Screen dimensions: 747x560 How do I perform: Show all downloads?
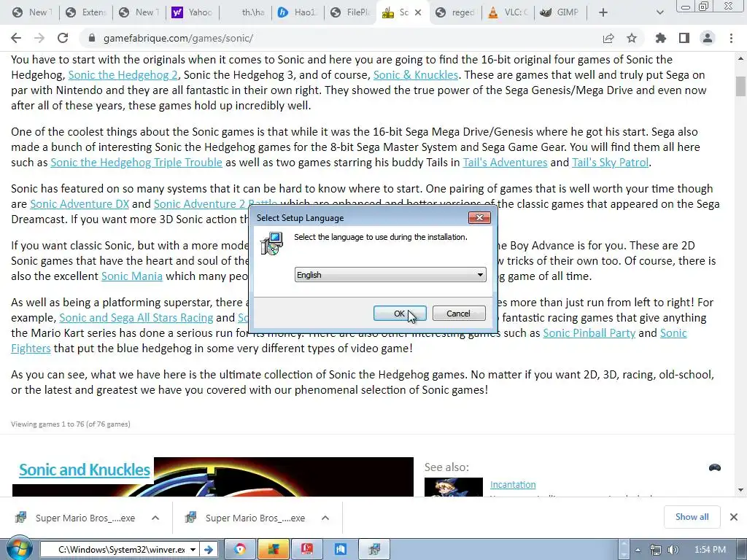[x=692, y=517]
